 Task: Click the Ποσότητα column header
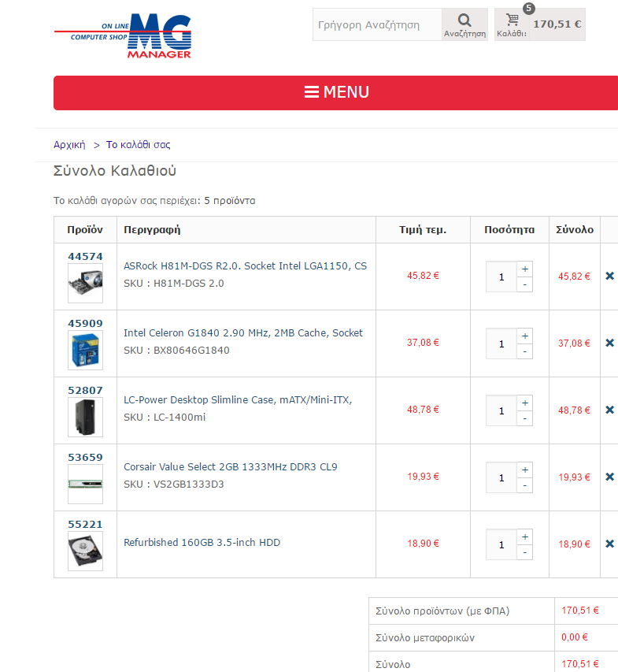point(509,230)
